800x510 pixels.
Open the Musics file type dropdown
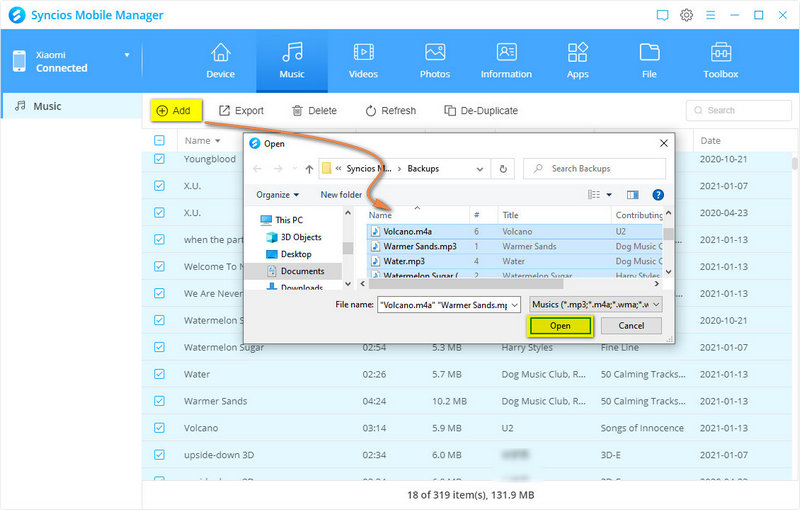(x=596, y=304)
